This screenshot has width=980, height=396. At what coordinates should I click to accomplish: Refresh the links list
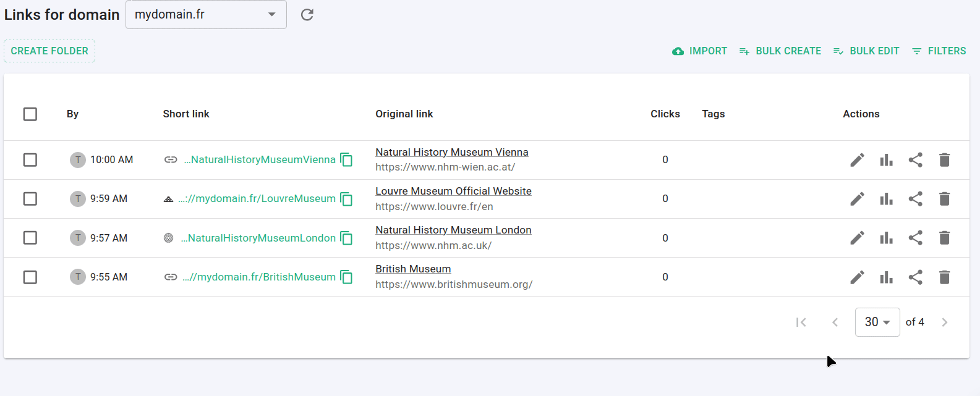[x=307, y=15]
